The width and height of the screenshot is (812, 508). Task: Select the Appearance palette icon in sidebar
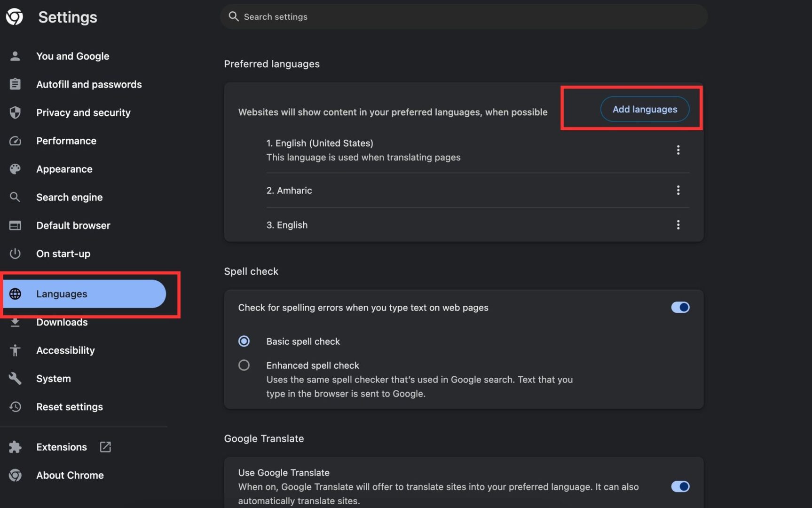16,169
